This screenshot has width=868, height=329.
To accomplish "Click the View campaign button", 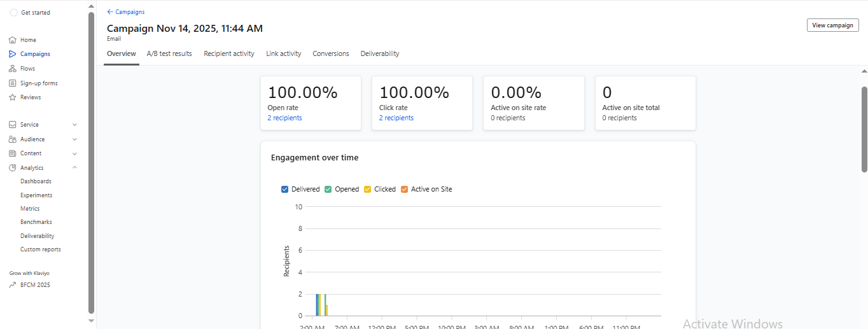I will [832, 25].
